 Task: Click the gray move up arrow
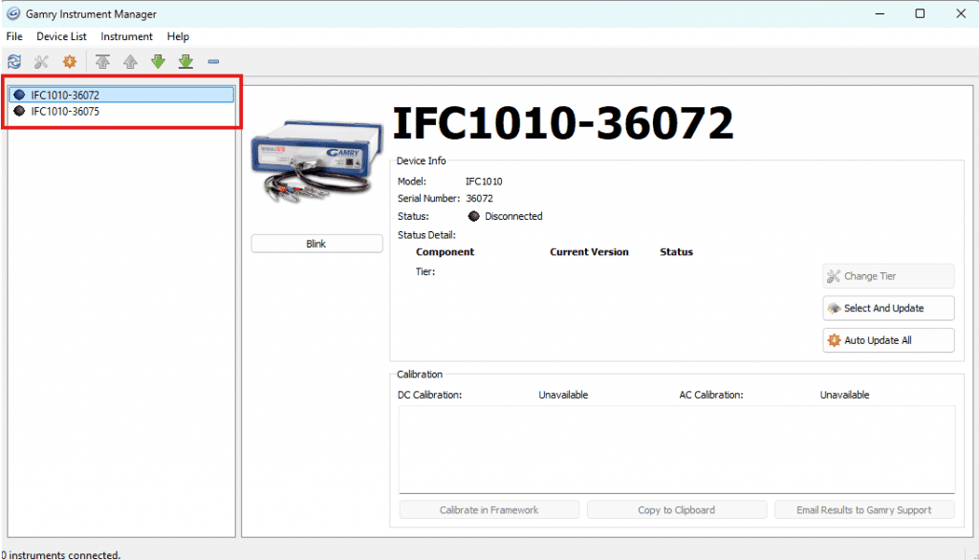[130, 62]
